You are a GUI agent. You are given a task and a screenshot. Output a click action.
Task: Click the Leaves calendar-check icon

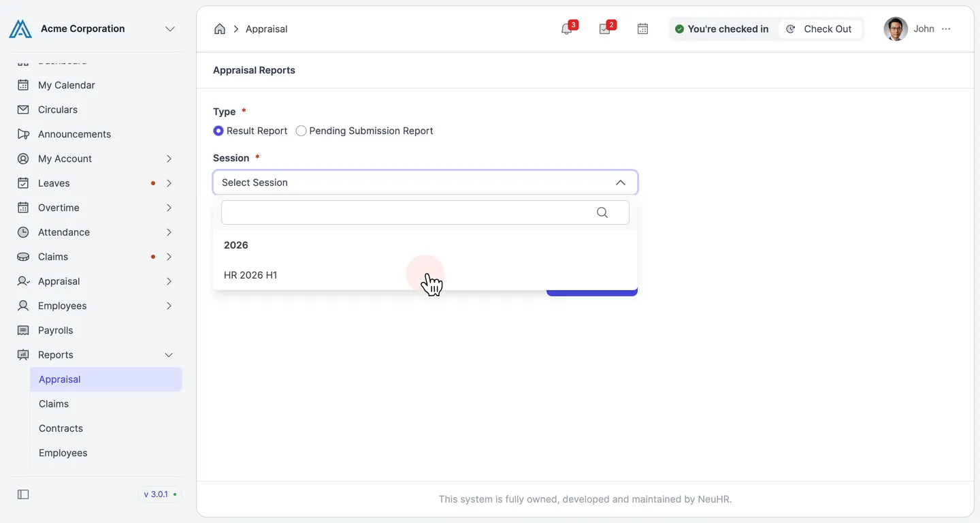pos(23,183)
